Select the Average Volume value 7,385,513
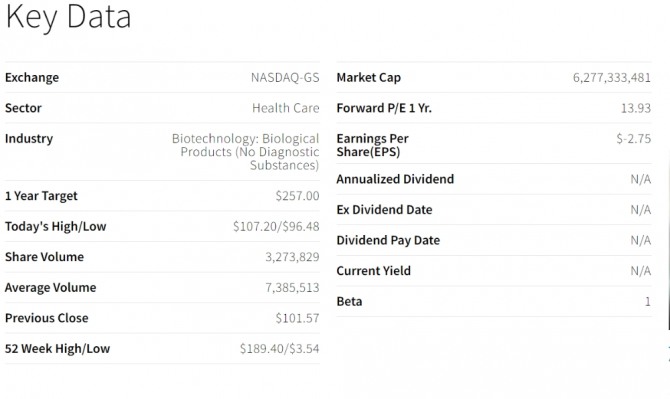Image resolution: width=670 pixels, height=399 pixels. [x=292, y=288]
